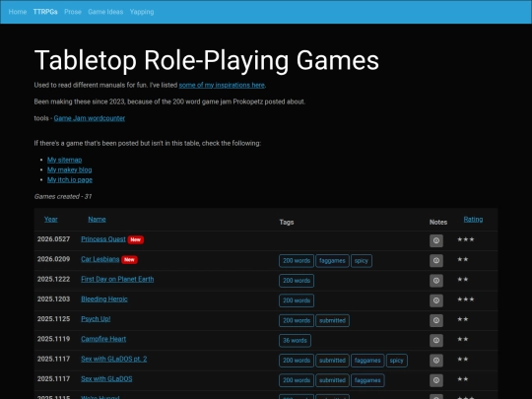The width and height of the screenshot is (532, 399).
Task: Select faggames tag in the Car Lesbians row
Action: 332,261
